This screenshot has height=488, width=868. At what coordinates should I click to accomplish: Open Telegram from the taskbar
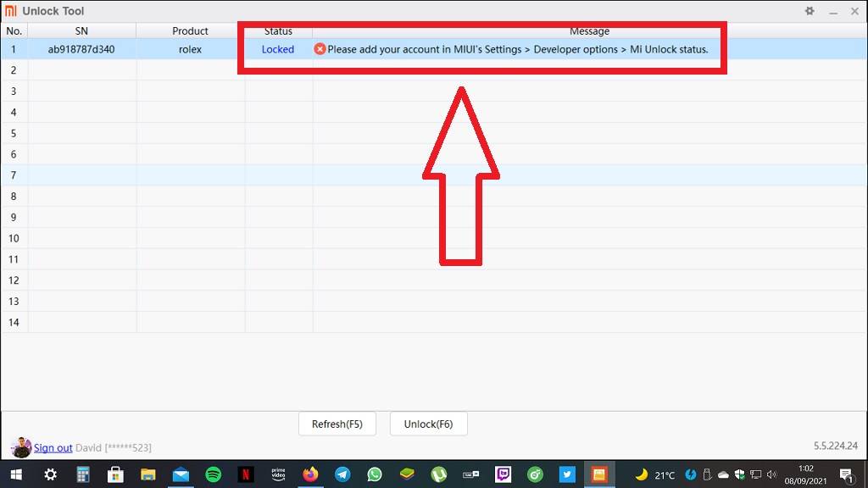pyautogui.click(x=342, y=474)
